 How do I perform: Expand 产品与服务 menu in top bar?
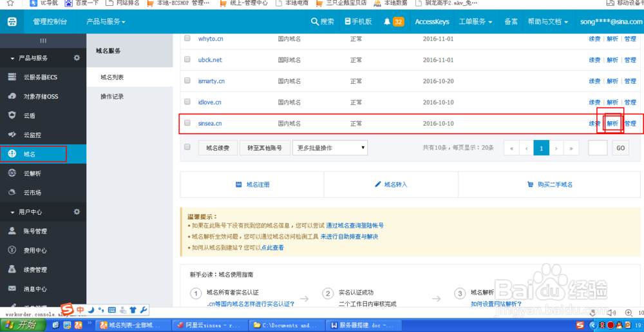pos(106,22)
